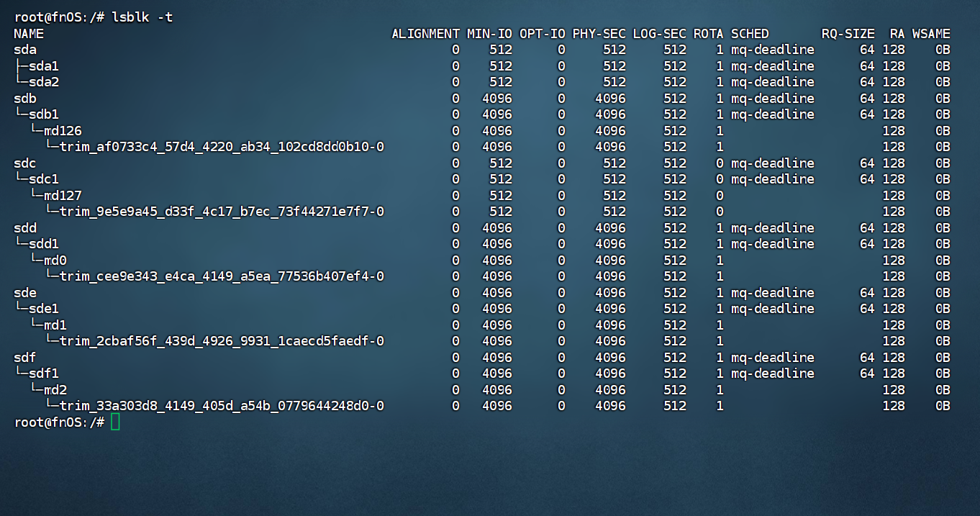Click the mq-deadline scheduler in sdf1 row
This screenshot has width=980, height=516.
tap(773, 374)
